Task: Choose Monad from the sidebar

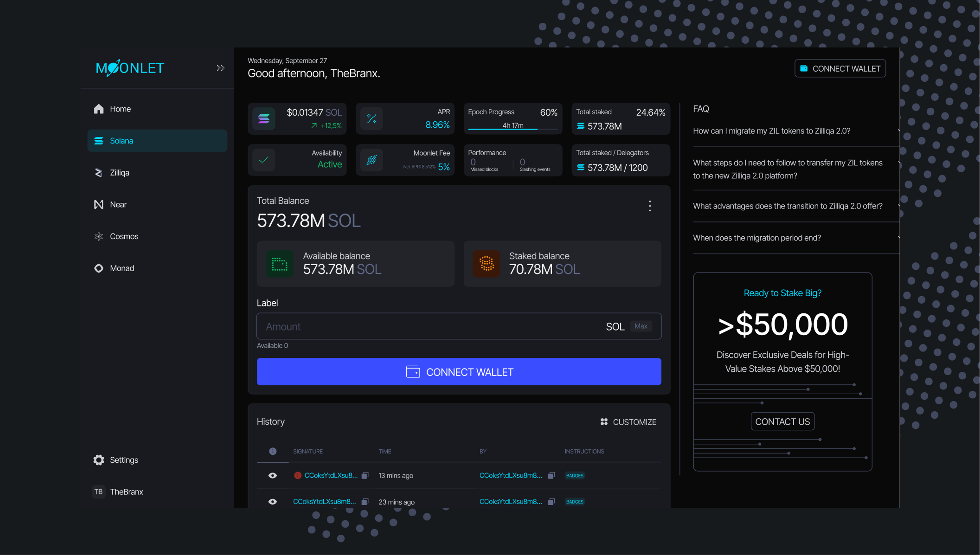Action: (157, 268)
